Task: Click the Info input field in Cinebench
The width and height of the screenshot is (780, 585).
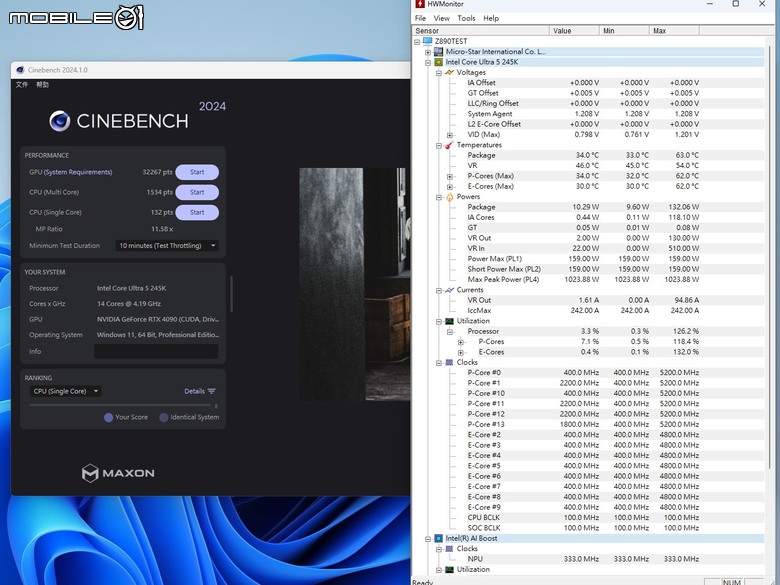Action: click(156, 352)
